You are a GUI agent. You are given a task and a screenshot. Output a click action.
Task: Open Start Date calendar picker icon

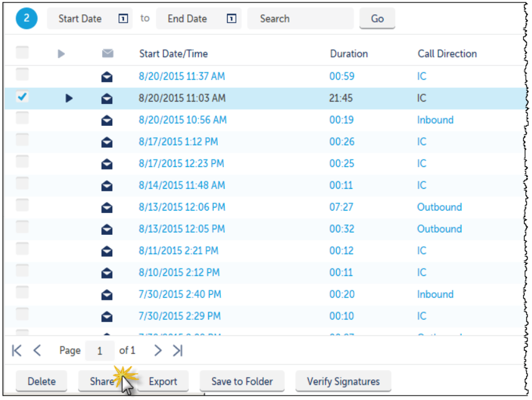tap(123, 18)
